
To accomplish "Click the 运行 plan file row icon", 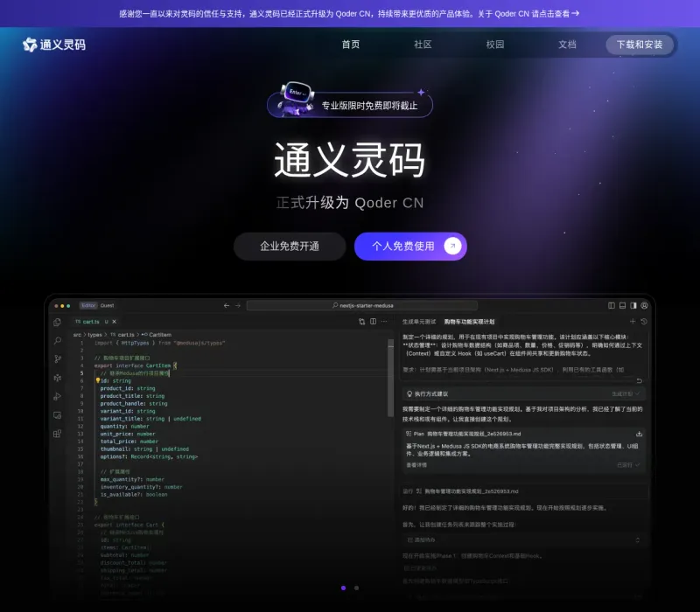I will (x=419, y=491).
